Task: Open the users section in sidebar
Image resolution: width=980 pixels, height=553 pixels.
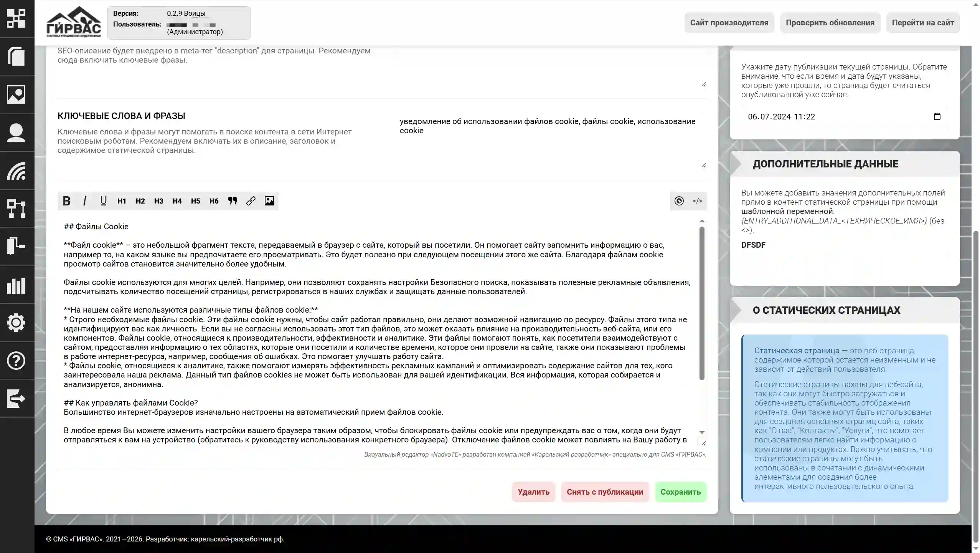Action: (x=17, y=132)
